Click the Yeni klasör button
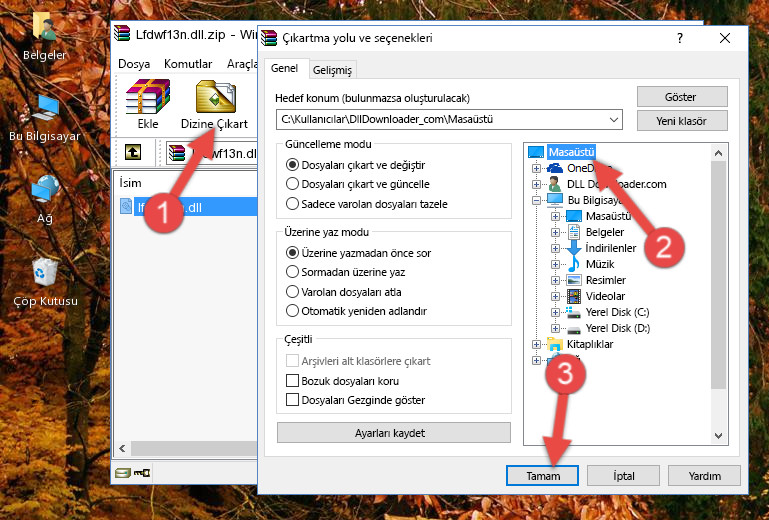 (682, 121)
